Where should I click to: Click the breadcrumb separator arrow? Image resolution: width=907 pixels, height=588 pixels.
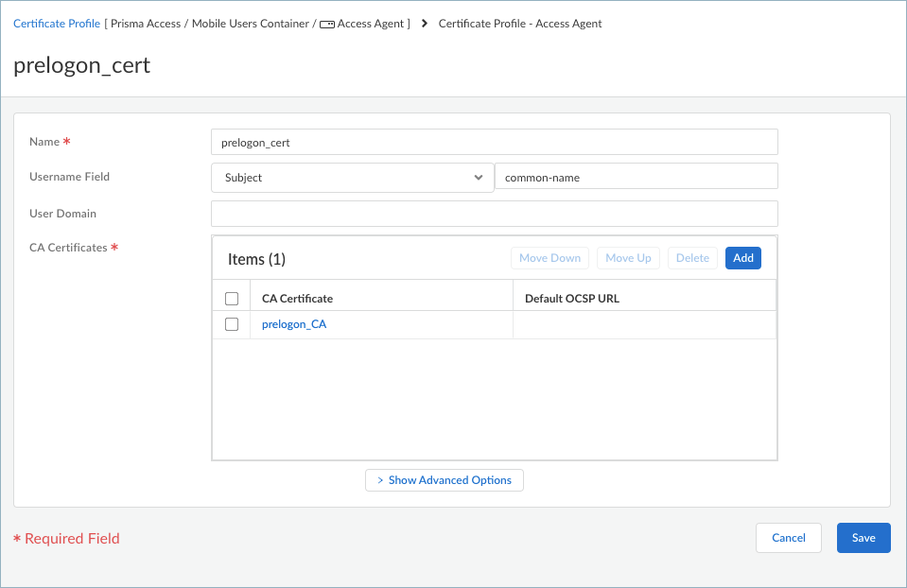(x=424, y=24)
